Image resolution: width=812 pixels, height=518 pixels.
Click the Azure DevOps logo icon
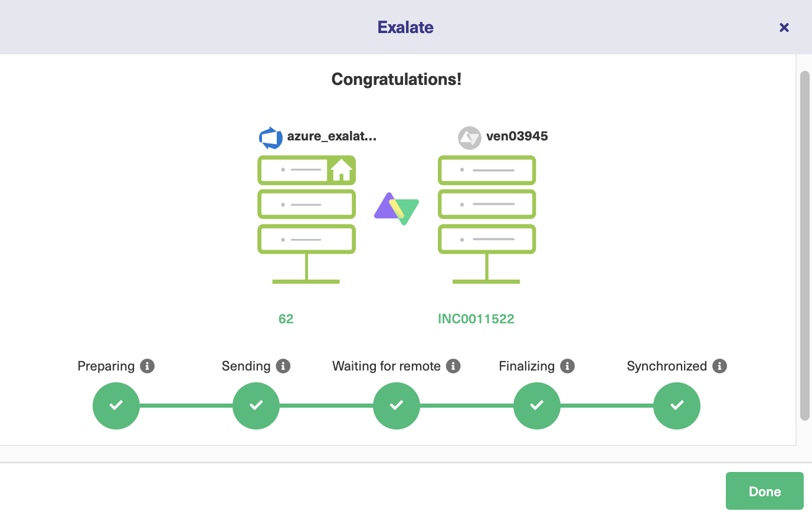point(271,137)
